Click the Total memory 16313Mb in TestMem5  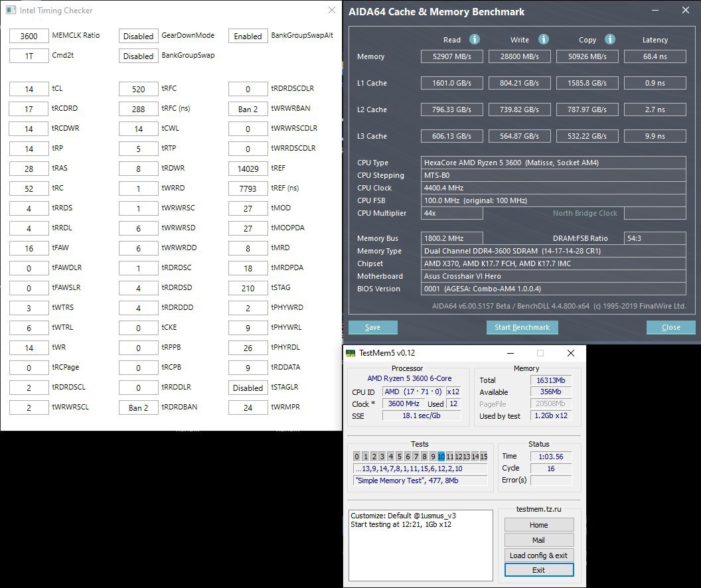pos(551,380)
